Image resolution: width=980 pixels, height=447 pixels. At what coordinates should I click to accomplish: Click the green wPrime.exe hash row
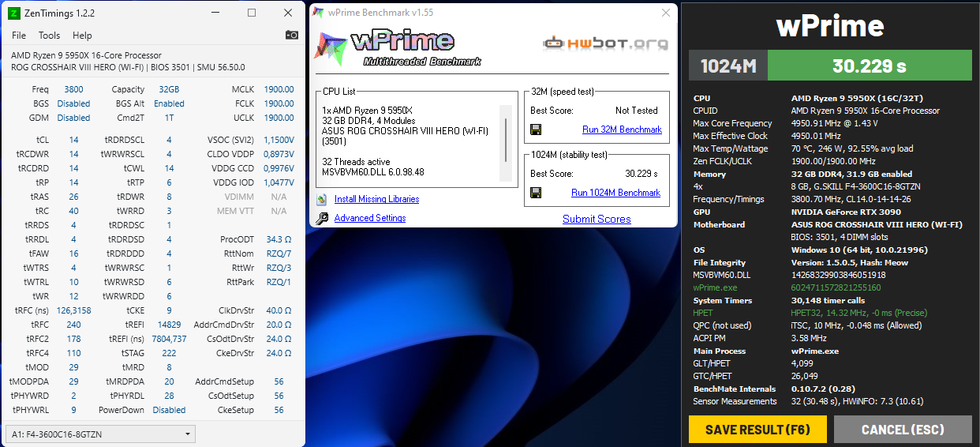click(830, 287)
